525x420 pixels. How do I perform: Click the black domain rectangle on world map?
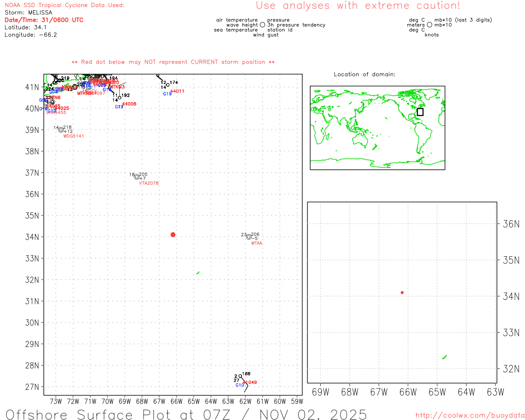coord(420,112)
